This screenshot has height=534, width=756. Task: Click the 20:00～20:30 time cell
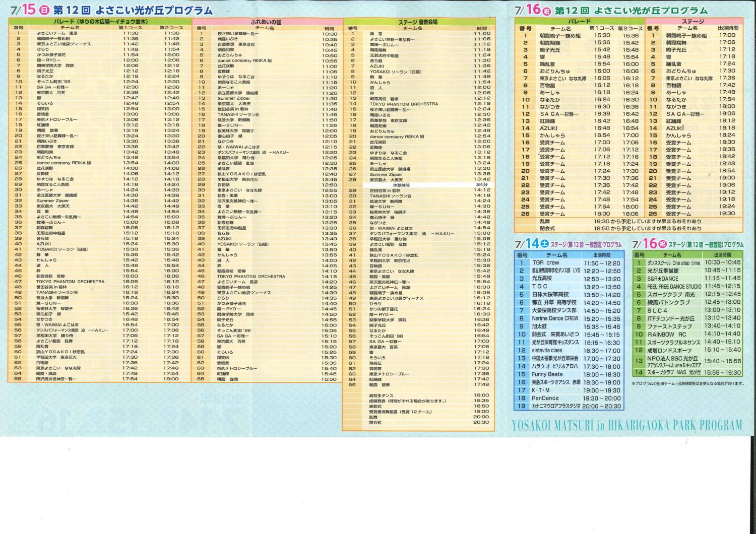(602, 406)
